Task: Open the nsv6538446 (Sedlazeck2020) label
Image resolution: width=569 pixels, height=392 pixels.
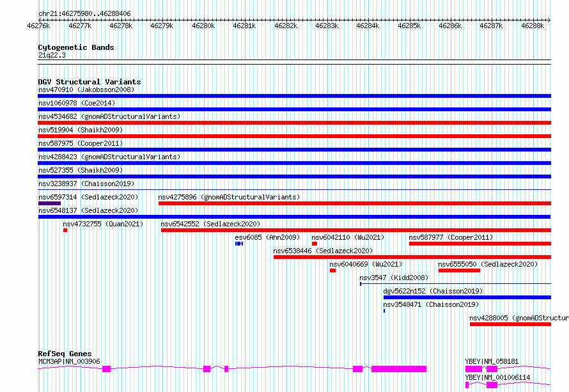Action: [x=323, y=251]
